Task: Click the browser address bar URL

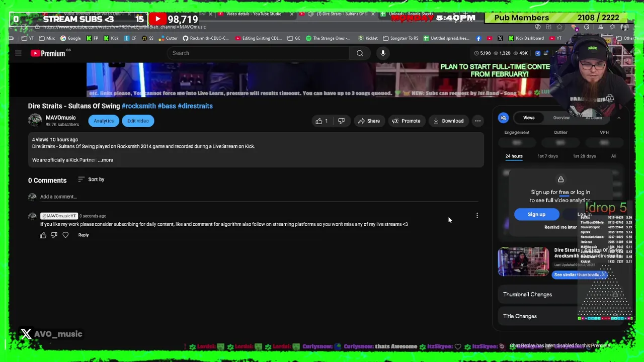Action: 125,27
